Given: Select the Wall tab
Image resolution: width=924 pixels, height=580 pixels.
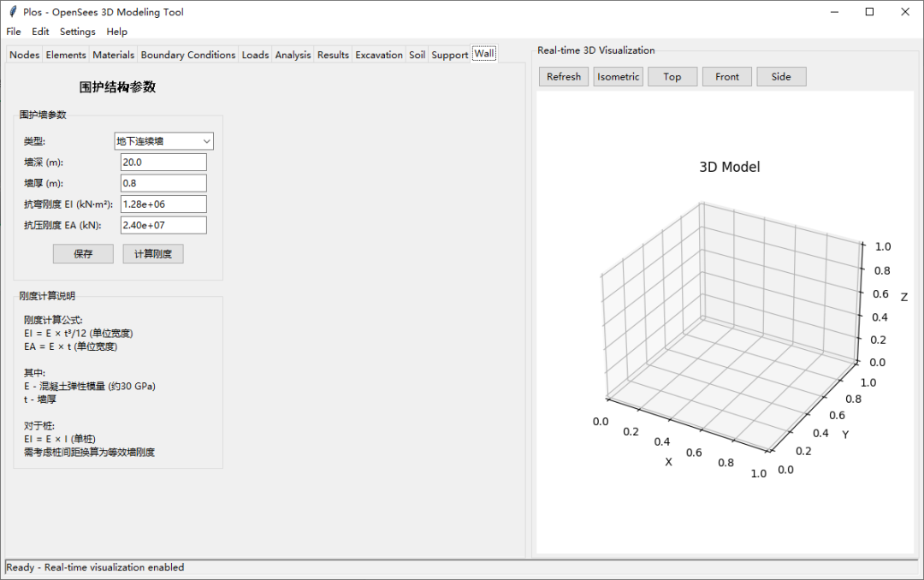Looking at the screenshot, I should pos(484,53).
